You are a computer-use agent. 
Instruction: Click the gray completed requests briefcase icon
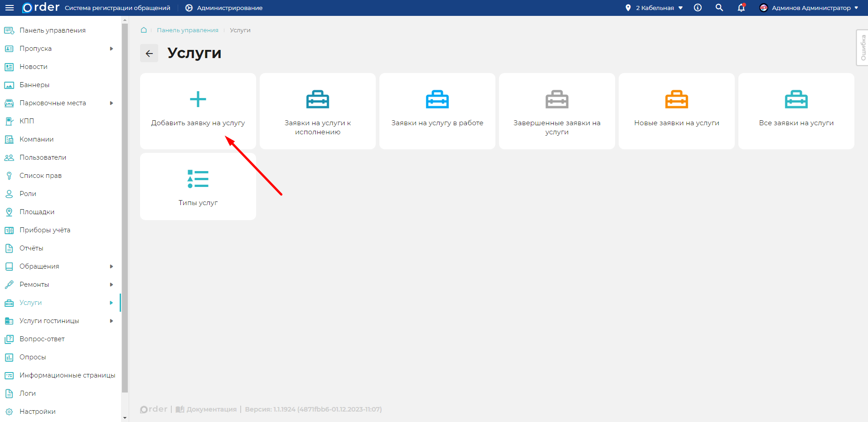click(557, 99)
